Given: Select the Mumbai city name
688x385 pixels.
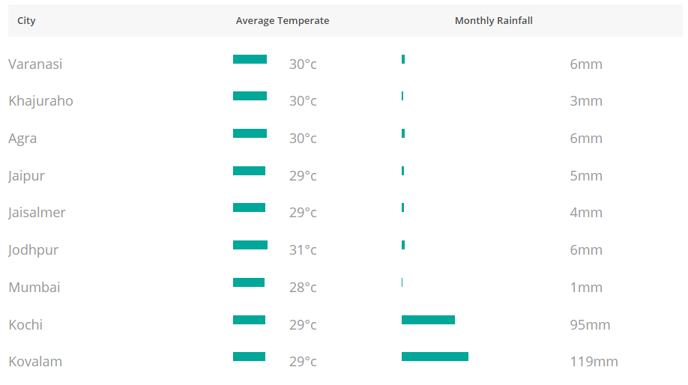Looking at the screenshot, I should 34,287.
